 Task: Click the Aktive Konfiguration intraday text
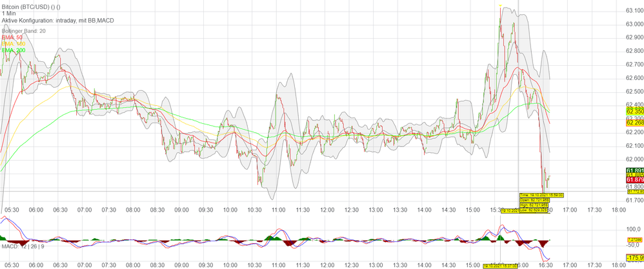coord(58,20)
